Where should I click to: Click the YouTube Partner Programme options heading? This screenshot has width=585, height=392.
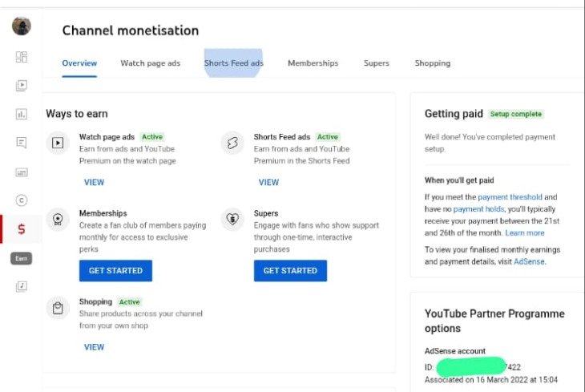tap(494, 321)
